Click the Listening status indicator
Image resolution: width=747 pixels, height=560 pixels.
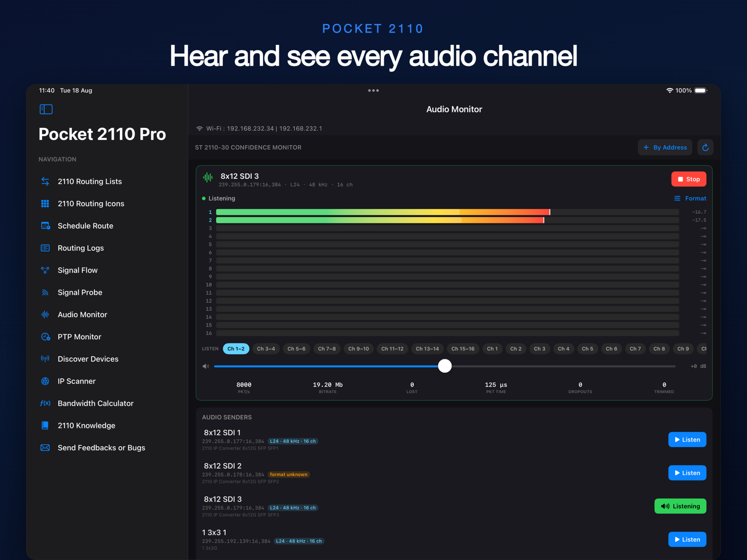218,198
